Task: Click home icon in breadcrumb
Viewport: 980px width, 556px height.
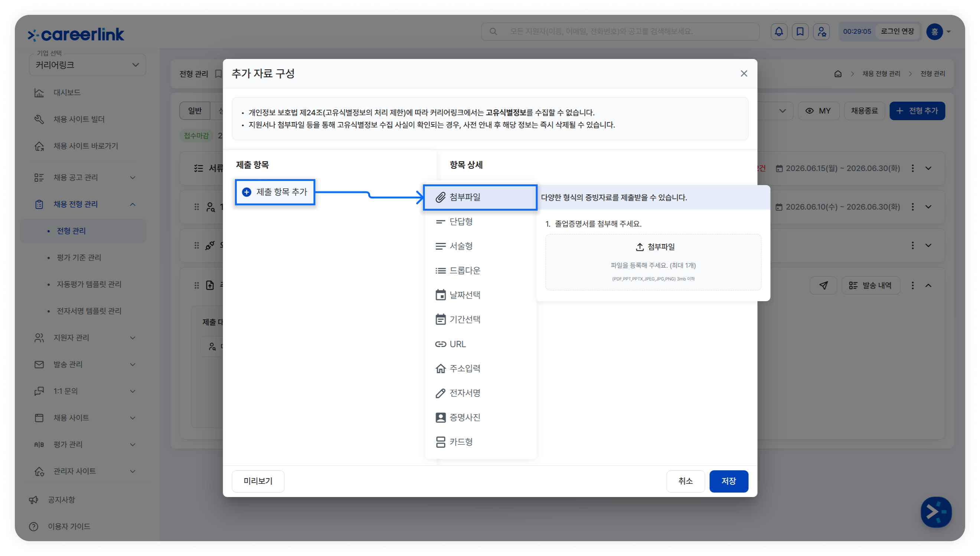Action: (x=837, y=74)
